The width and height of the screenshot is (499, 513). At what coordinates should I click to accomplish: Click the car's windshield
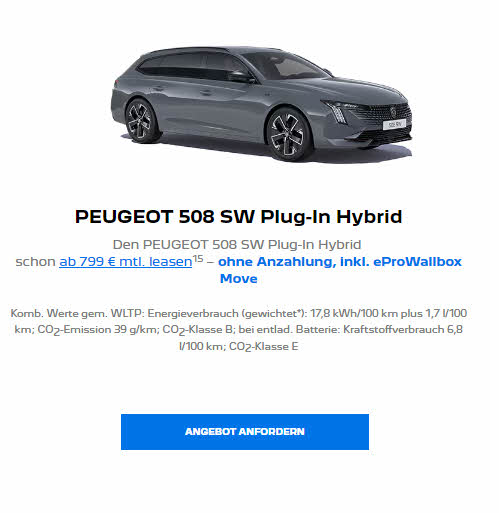coord(287,66)
